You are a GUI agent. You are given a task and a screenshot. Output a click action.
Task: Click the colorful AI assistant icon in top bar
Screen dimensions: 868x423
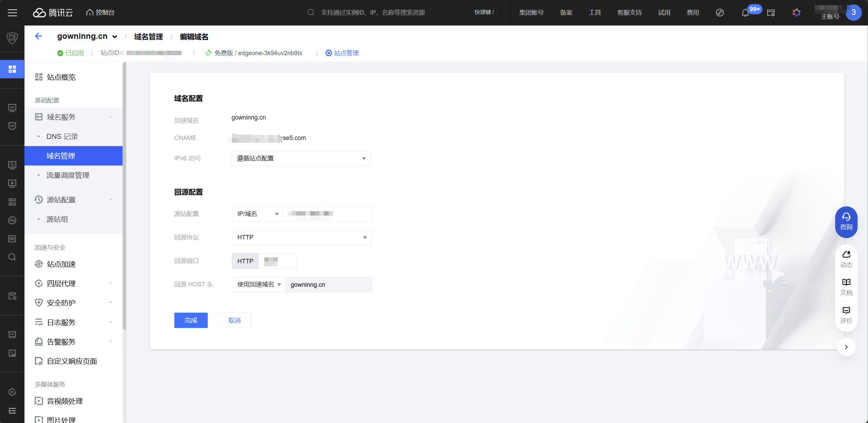[x=796, y=13]
